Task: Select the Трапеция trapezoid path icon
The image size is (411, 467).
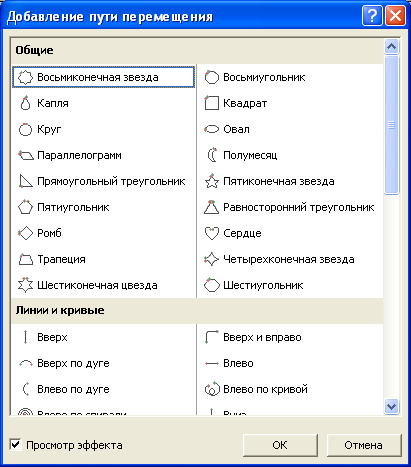Action: (25, 259)
